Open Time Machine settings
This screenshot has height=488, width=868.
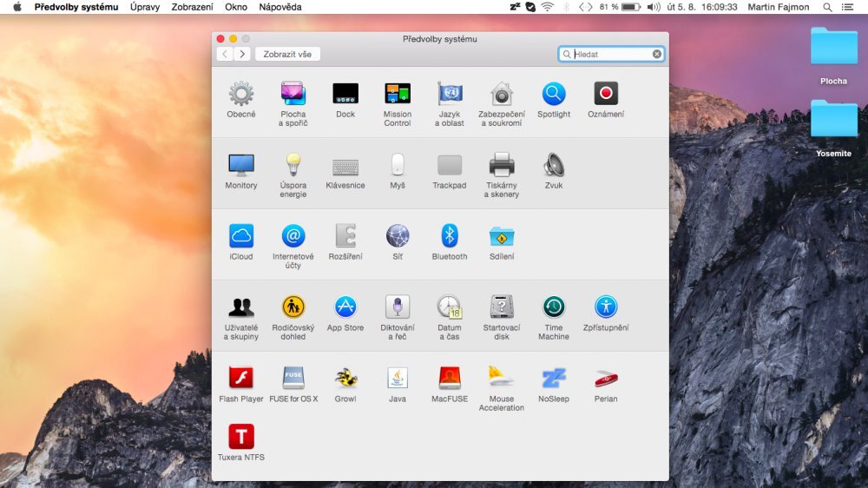[x=554, y=307]
